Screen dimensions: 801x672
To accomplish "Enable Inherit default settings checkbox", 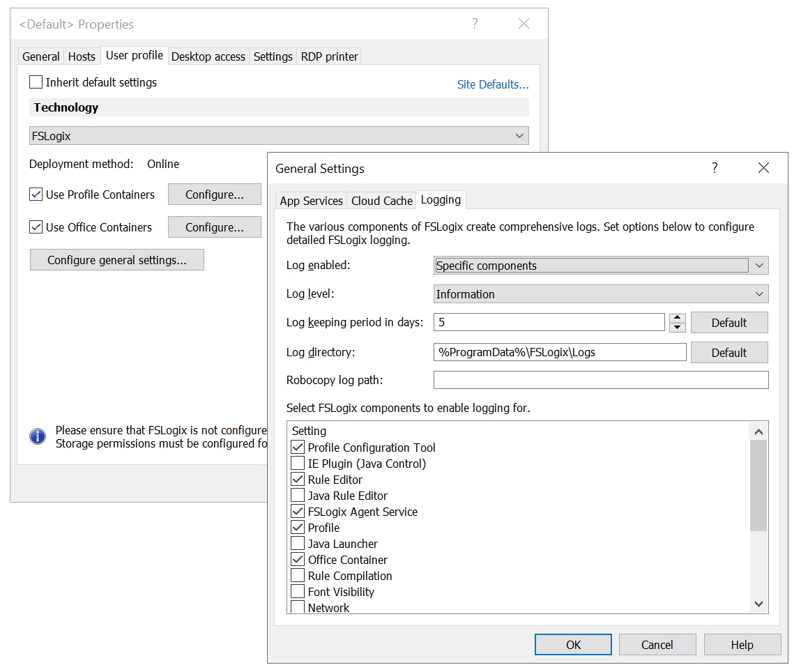I will pyautogui.click(x=36, y=82).
